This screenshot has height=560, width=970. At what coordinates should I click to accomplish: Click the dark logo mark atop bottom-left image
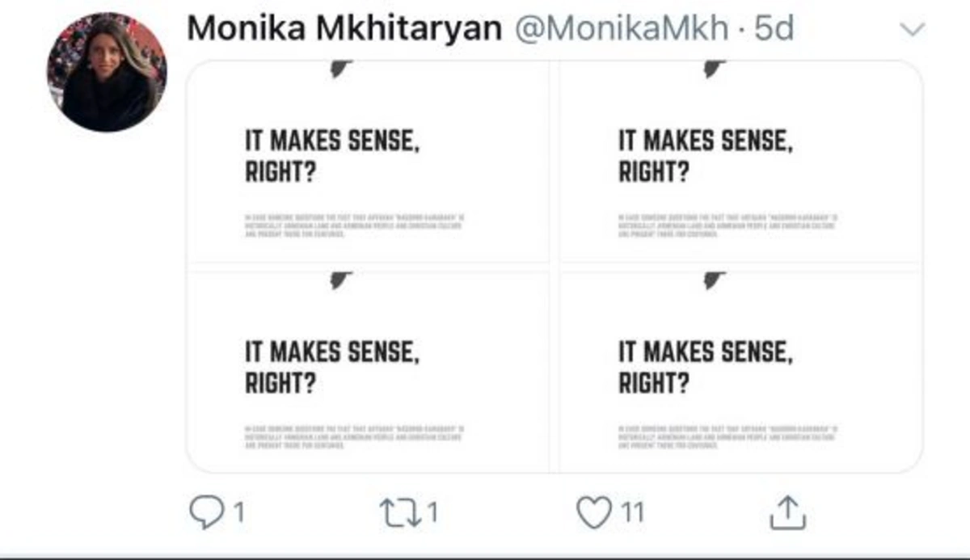(339, 280)
